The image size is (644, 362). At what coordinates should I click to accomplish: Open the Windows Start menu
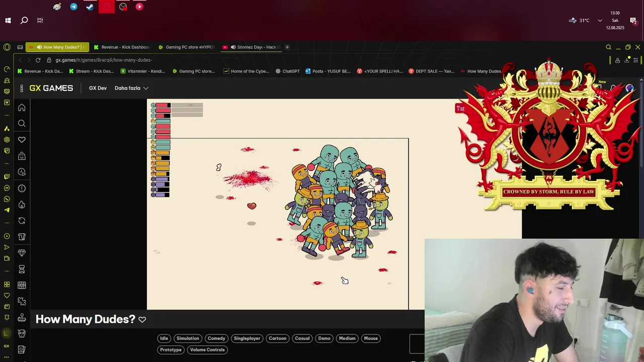(x=8, y=21)
